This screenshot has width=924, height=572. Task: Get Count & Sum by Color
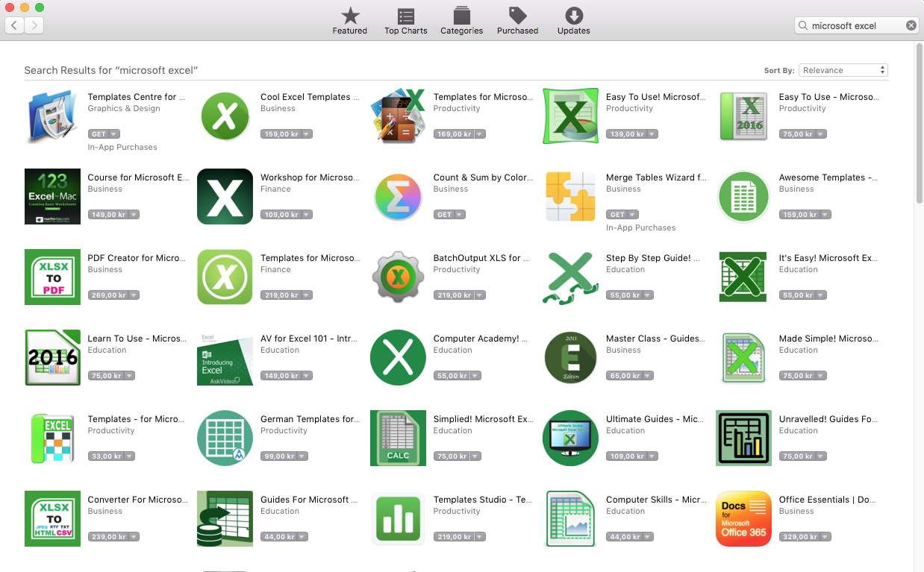point(444,215)
